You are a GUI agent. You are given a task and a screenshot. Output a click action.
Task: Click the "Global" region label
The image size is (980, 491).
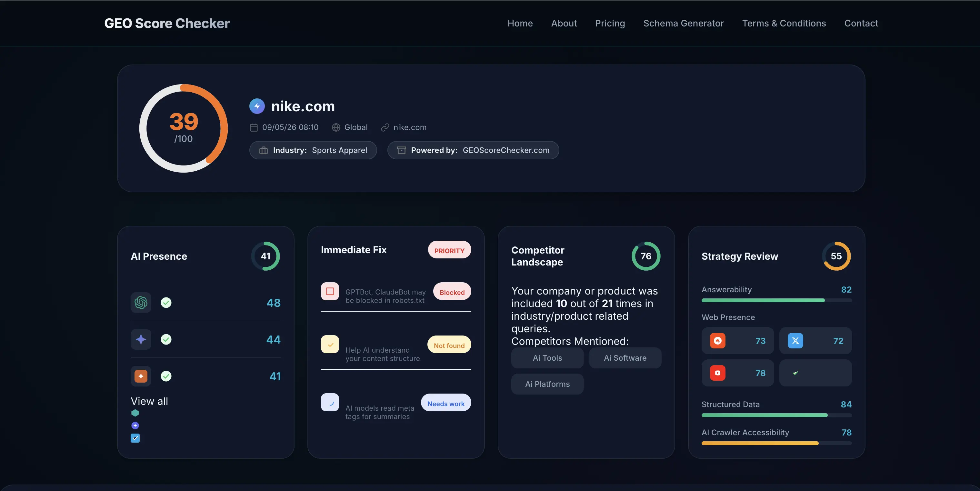click(356, 127)
